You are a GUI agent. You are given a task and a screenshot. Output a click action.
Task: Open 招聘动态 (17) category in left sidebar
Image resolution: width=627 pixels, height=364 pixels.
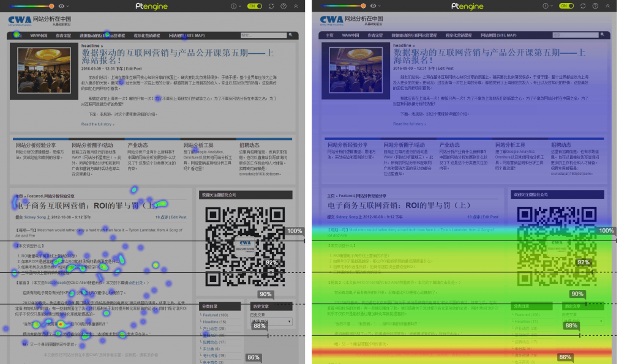214,342
